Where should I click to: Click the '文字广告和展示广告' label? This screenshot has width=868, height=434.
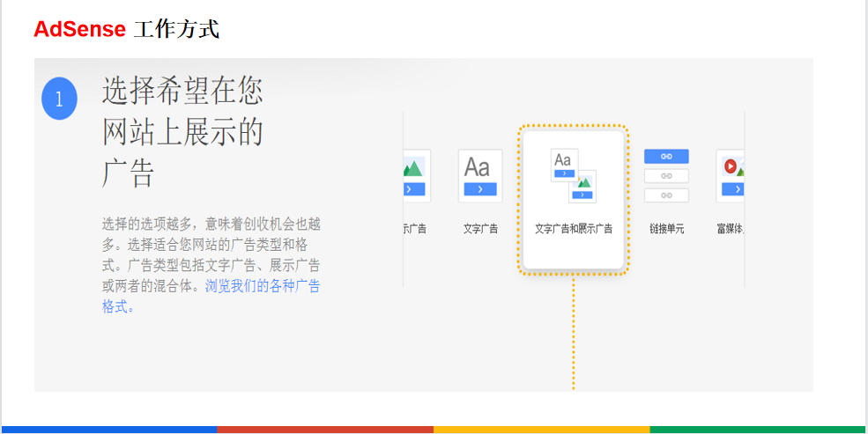tap(574, 228)
